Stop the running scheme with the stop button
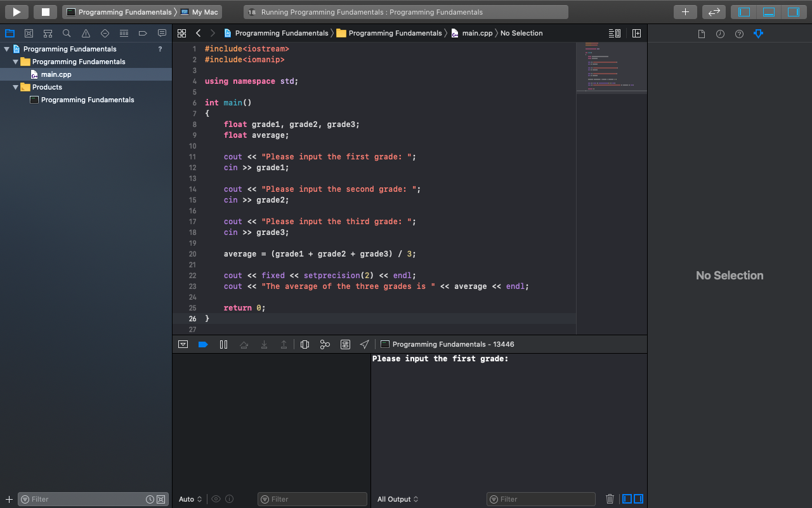This screenshot has height=508, width=812. 44,11
